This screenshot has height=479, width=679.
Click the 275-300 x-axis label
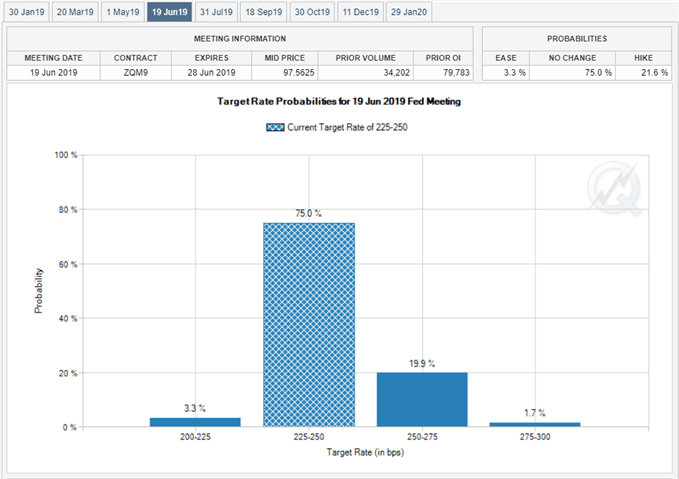pos(535,437)
